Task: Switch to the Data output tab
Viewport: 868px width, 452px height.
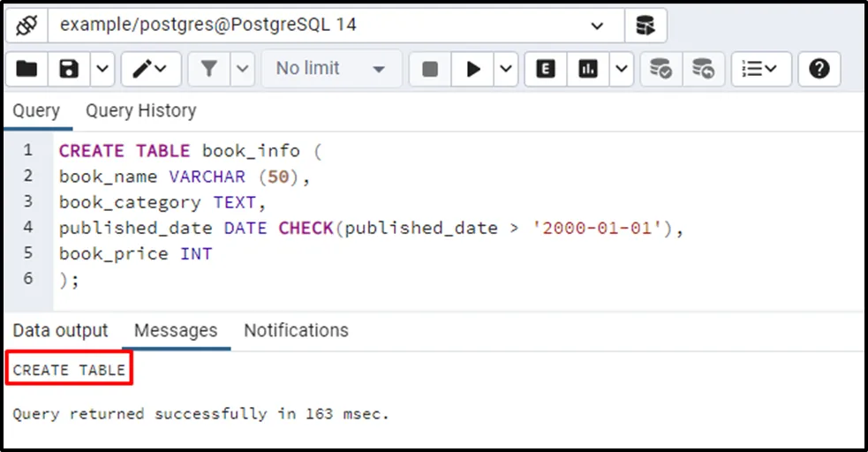Action: (x=60, y=331)
